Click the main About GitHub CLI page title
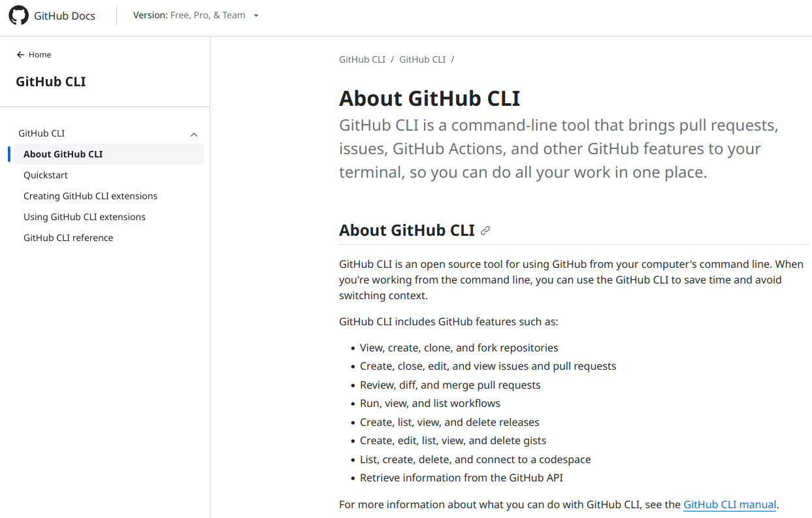The image size is (812, 518). pyautogui.click(x=429, y=98)
